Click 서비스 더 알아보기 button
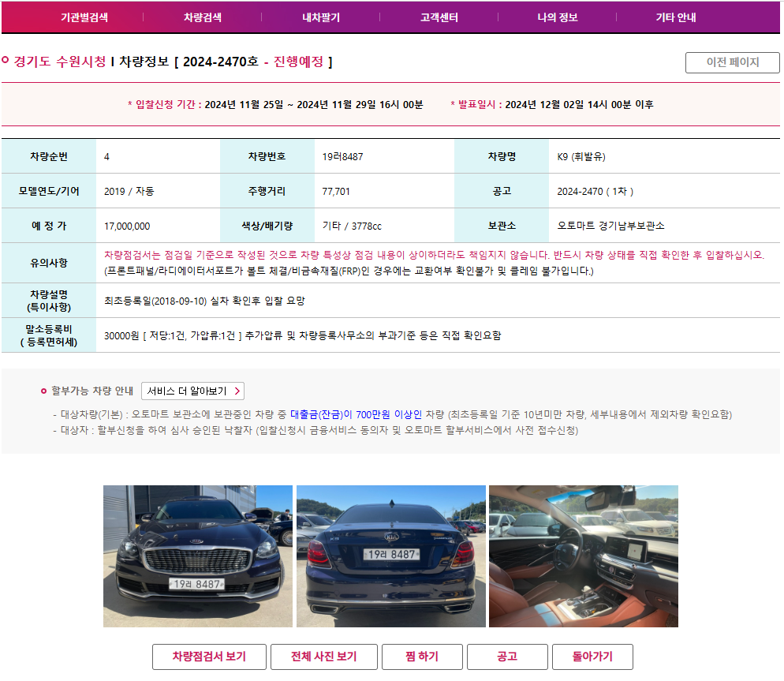This screenshot has width=784, height=681. (x=193, y=391)
